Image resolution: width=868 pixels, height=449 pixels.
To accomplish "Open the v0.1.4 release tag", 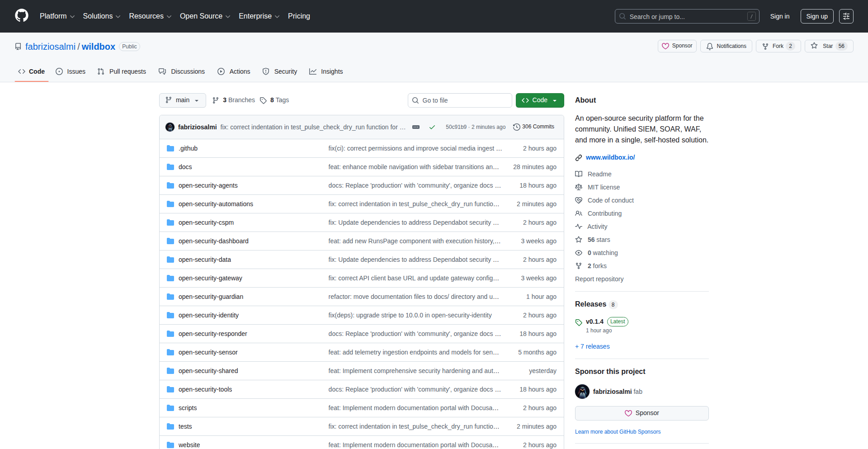I will (x=594, y=321).
